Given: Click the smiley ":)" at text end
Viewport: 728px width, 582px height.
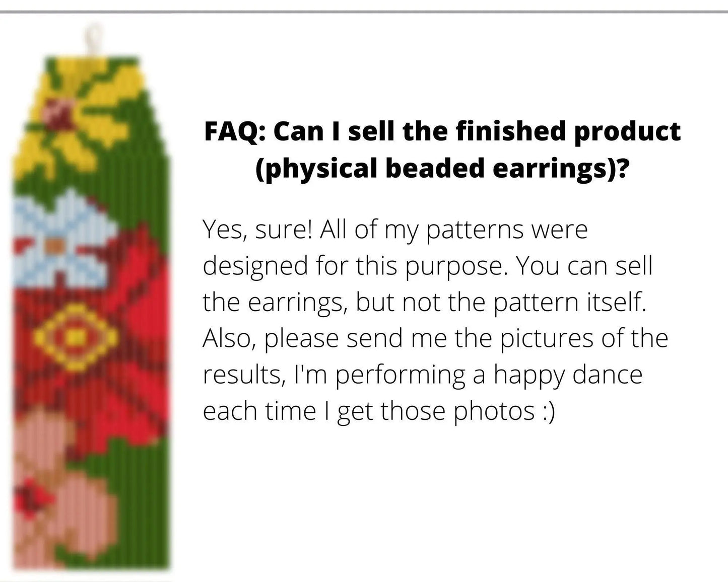Looking at the screenshot, I should tap(548, 411).
